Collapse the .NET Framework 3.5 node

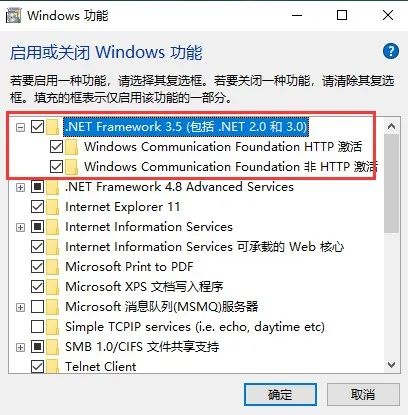pos(20,127)
